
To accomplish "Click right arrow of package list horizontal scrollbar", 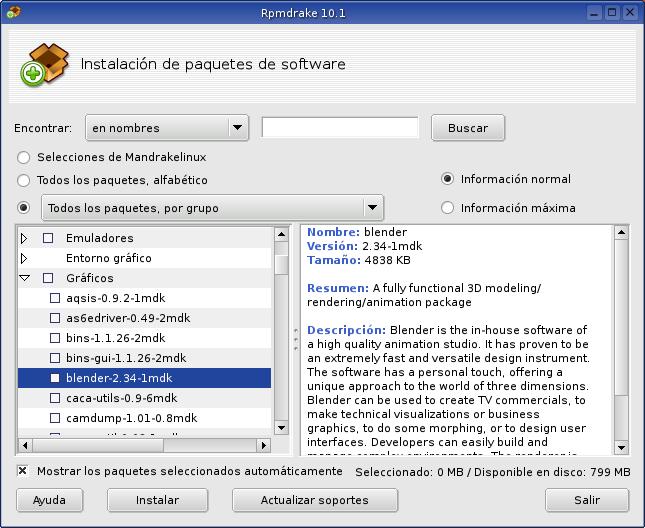I will point(264,446).
